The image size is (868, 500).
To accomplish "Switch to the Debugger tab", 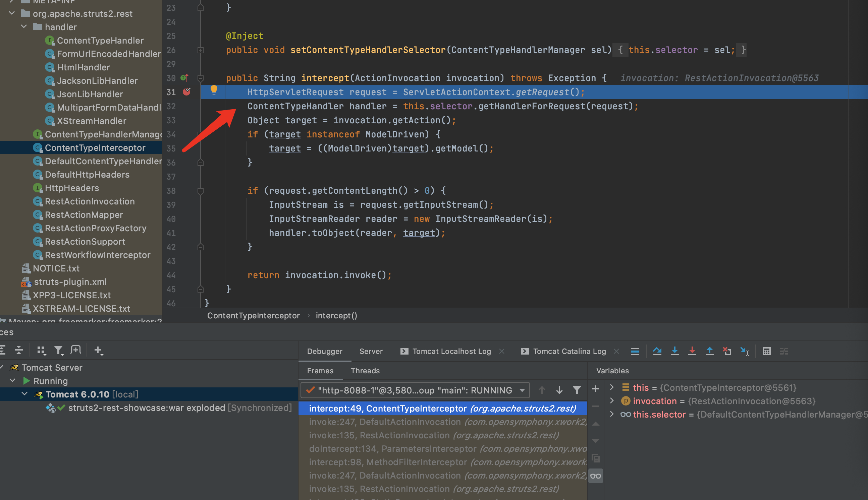I will (x=324, y=351).
